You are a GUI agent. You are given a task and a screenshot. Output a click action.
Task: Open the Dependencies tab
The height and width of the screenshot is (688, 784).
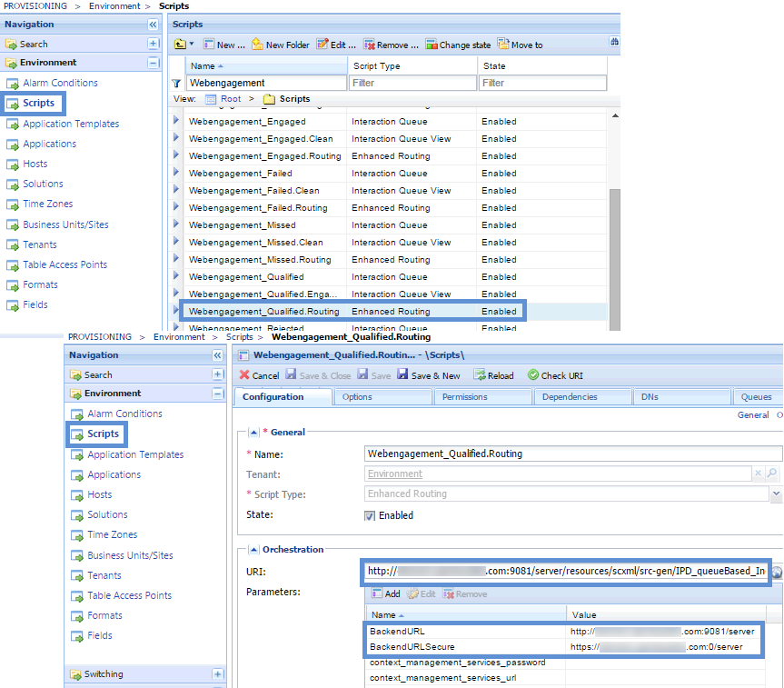coord(570,397)
